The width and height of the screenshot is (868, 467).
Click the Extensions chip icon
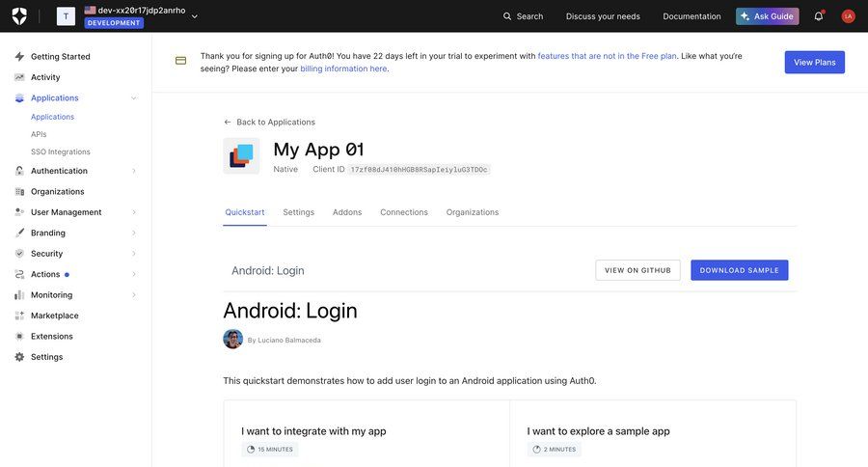click(19, 337)
